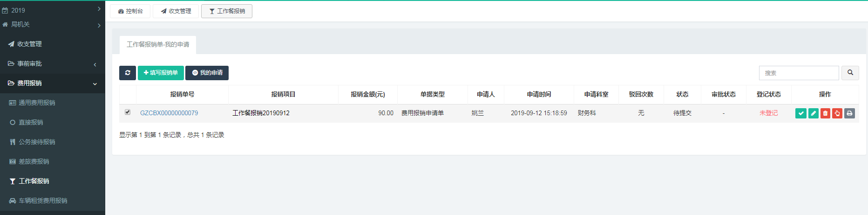Click the red trash delete icon
868x215 pixels.
826,113
